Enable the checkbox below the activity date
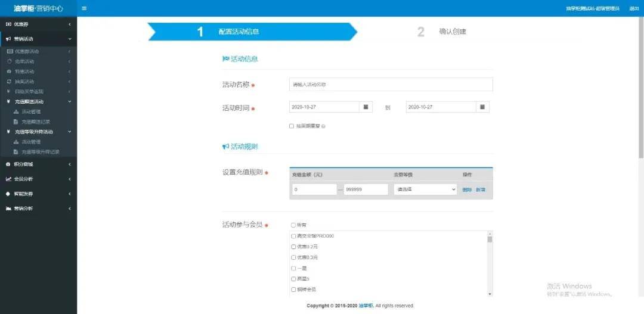The width and height of the screenshot is (644, 314). click(x=292, y=126)
